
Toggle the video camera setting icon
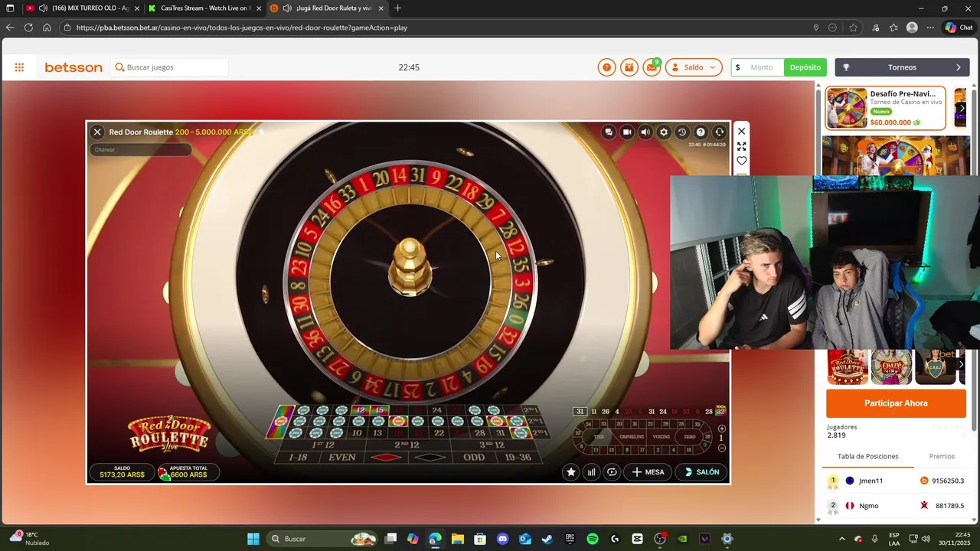pyautogui.click(x=627, y=132)
